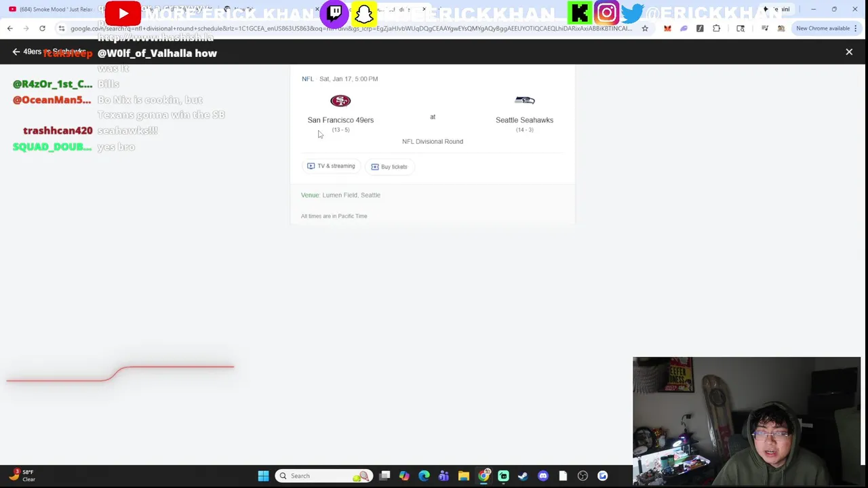Open Task View from taskbar
Screen dimensions: 868x488
coord(384,476)
